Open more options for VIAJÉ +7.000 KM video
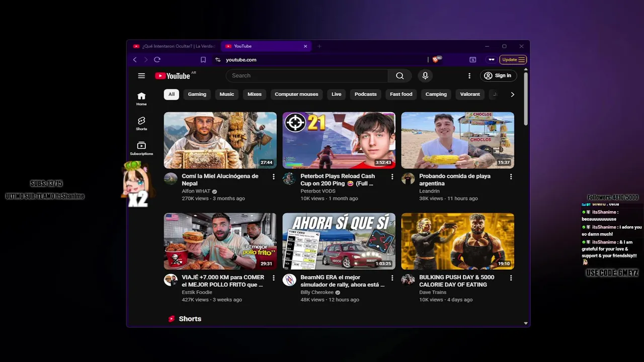Viewport: 644px width, 362px height. 274,278
